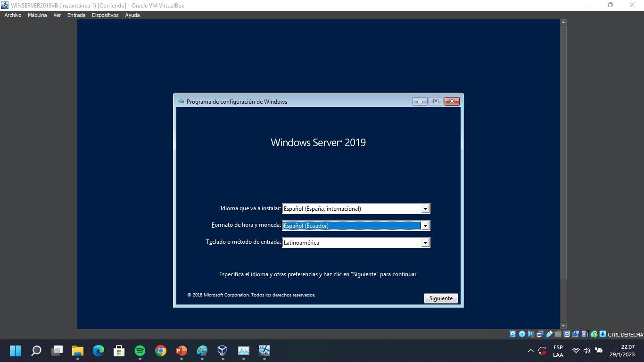Open the Entrada menu
The height and width of the screenshot is (362, 644).
tap(76, 15)
